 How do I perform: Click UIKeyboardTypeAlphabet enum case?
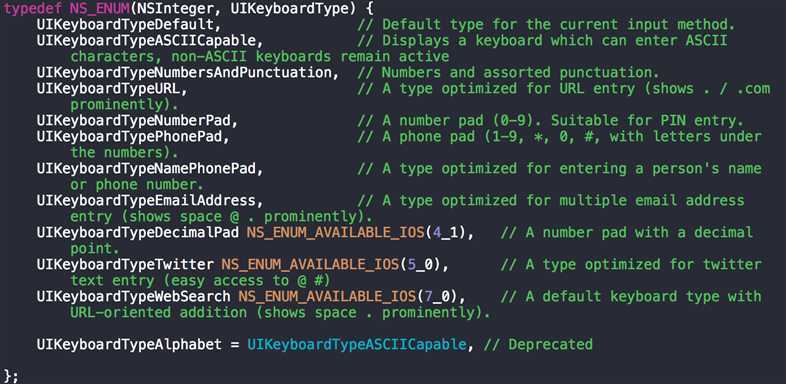(x=129, y=344)
